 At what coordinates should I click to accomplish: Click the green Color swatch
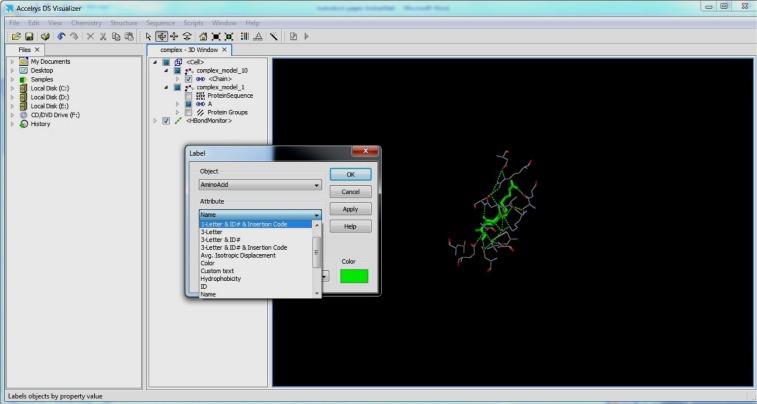[x=353, y=276]
